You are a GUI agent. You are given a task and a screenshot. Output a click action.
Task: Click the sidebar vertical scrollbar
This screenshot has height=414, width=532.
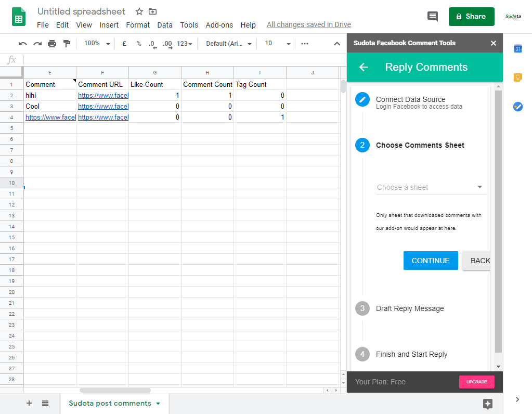498,222
